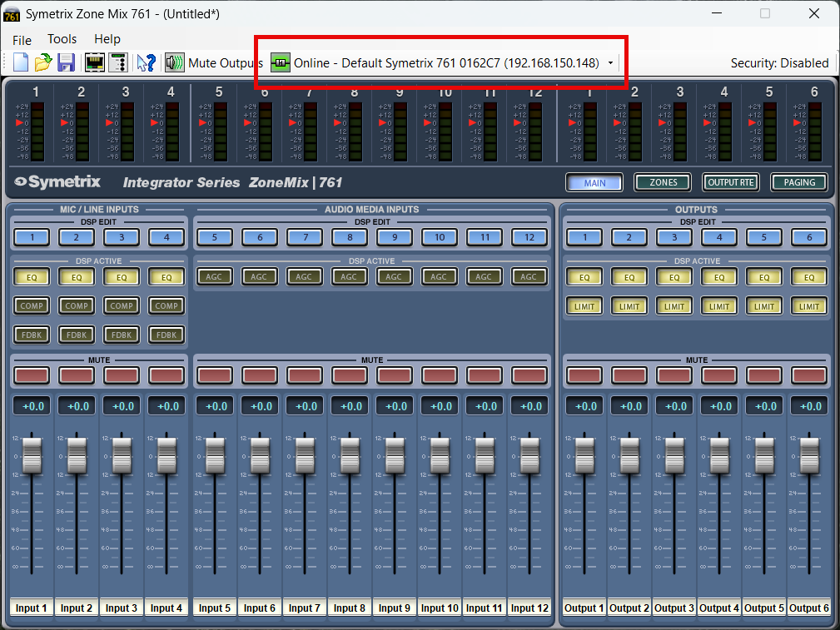Click the Output 5 fader knob

coord(764,455)
